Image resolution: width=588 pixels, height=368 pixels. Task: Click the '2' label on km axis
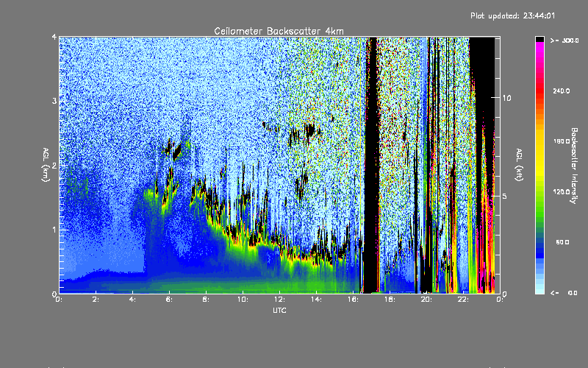point(54,166)
